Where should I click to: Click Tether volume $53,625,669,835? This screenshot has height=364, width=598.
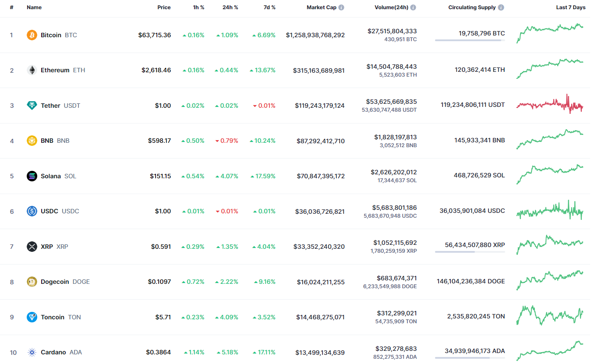tap(392, 102)
